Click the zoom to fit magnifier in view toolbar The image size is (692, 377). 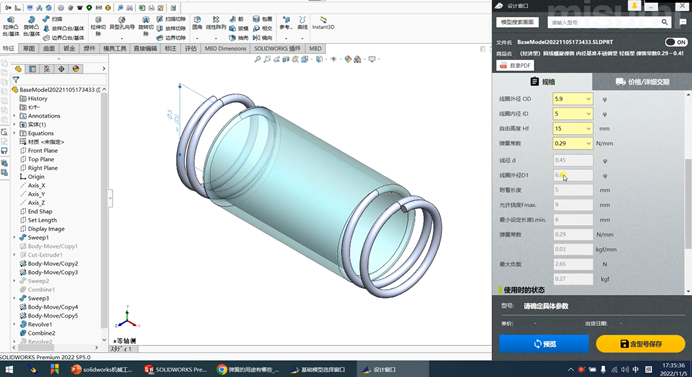coord(257,59)
